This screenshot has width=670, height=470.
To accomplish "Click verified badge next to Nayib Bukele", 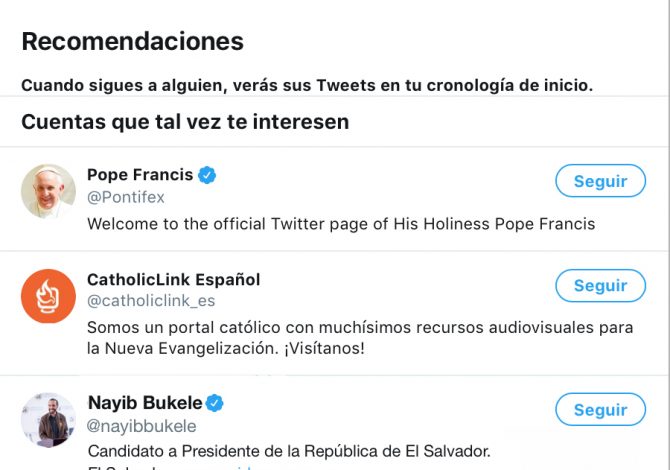I will (215, 403).
